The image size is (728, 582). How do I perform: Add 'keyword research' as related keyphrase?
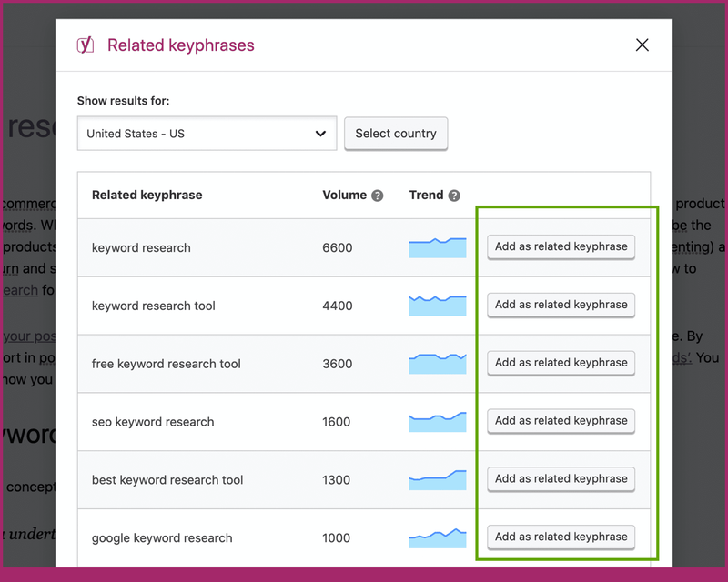click(561, 246)
